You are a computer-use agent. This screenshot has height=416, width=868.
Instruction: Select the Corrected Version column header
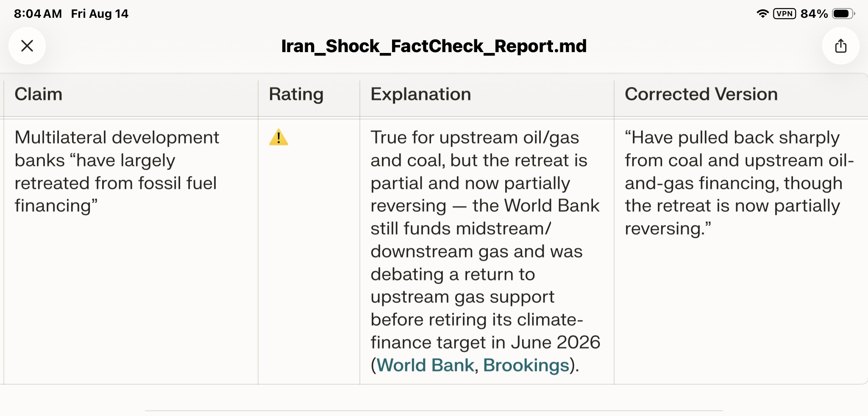click(x=701, y=94)
